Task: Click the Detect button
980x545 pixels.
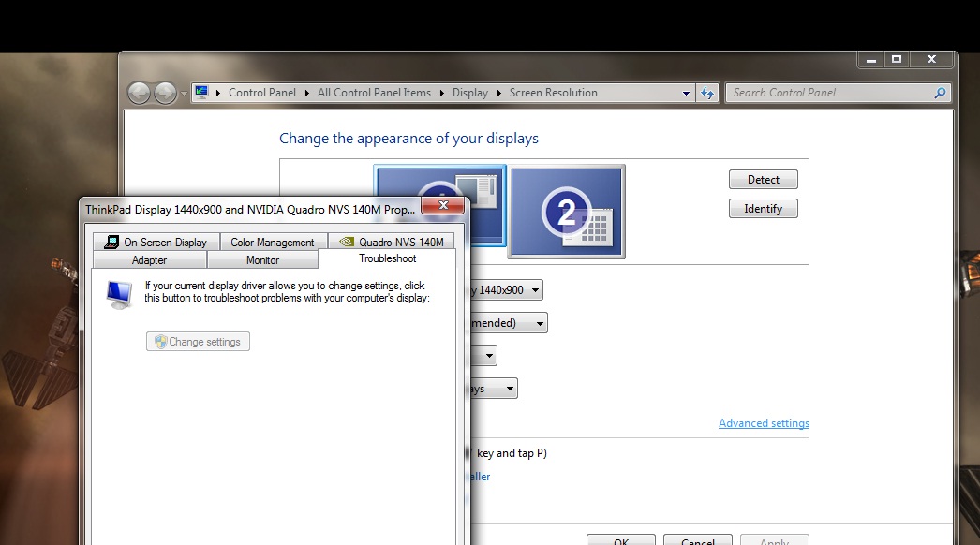Action: pos(764,180)
